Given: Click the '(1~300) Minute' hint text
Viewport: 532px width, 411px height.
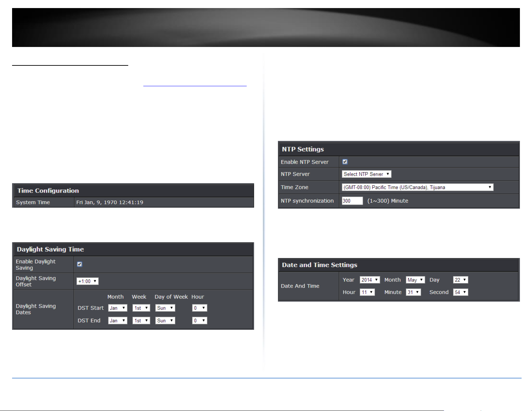Looking at the screenshot, I should (388, 201).
